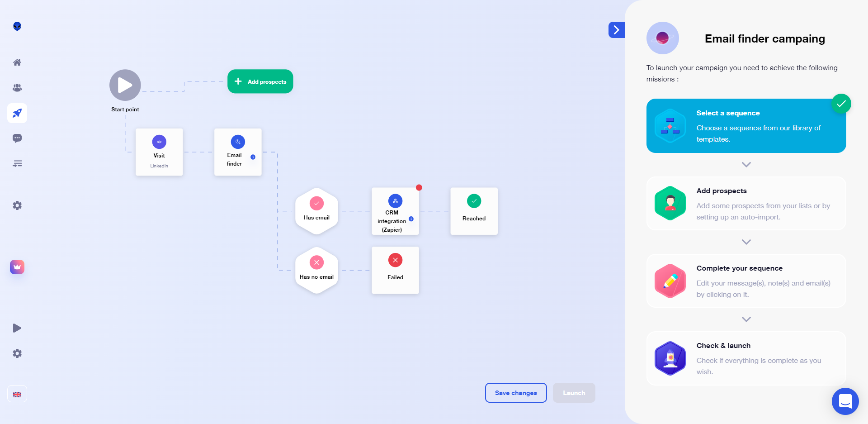Open the Complete your sequence card
The width and height of the screenshot is (868, 424).
click(x=746, y=281)
